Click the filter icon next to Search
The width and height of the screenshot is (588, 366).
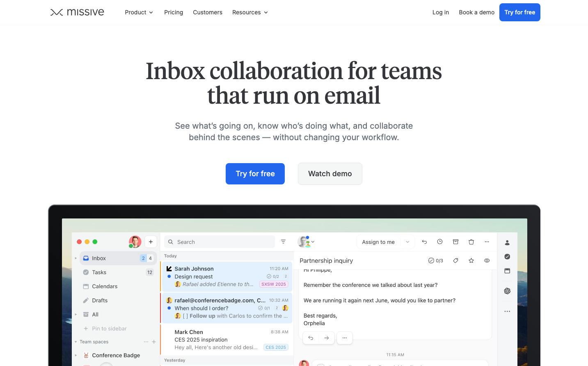(283, 242)
